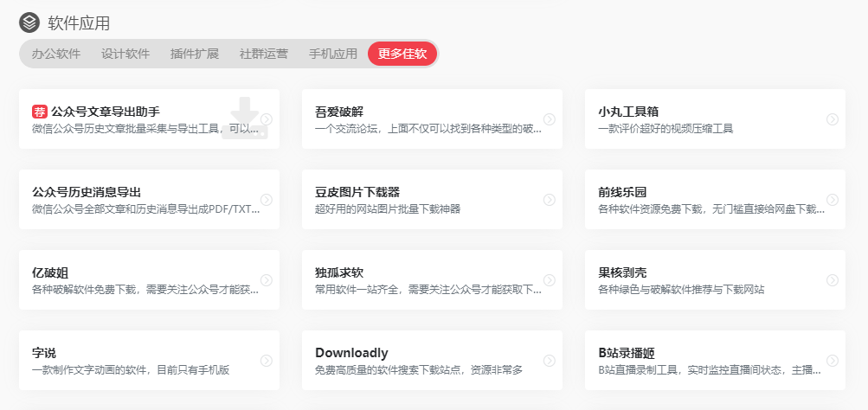
Task: Open the B站录播姬 title link
Action: click(x=627, y=353)
